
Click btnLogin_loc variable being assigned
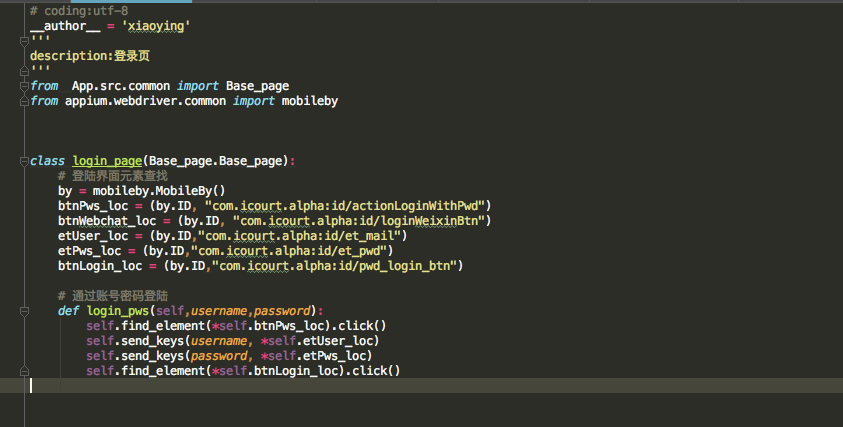tap(100, 266)
